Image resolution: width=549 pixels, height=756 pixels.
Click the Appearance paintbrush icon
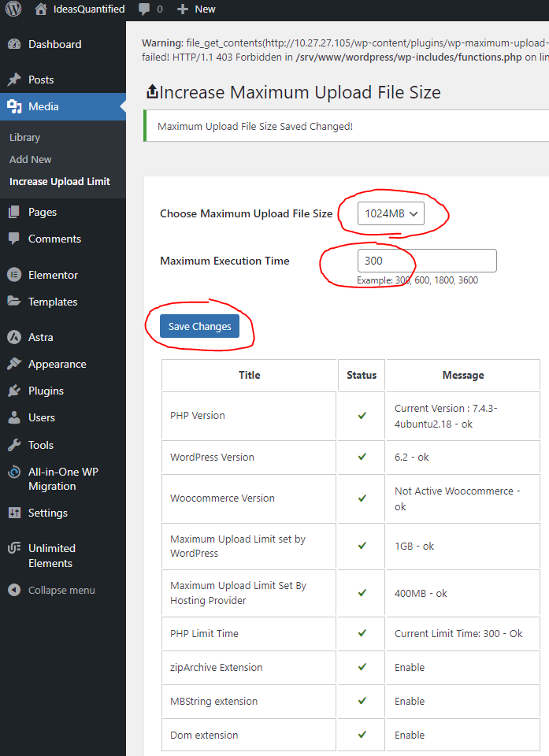coord(14,364)
